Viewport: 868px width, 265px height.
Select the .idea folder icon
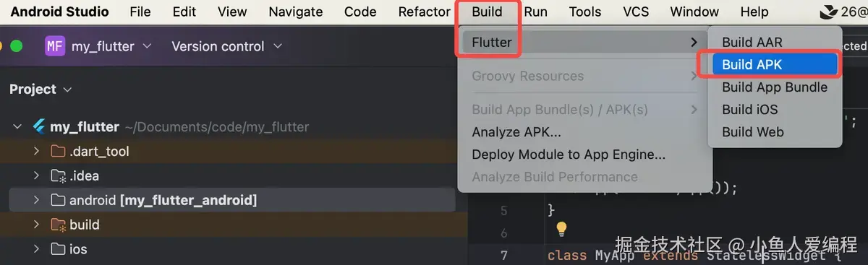coord(59,176)
